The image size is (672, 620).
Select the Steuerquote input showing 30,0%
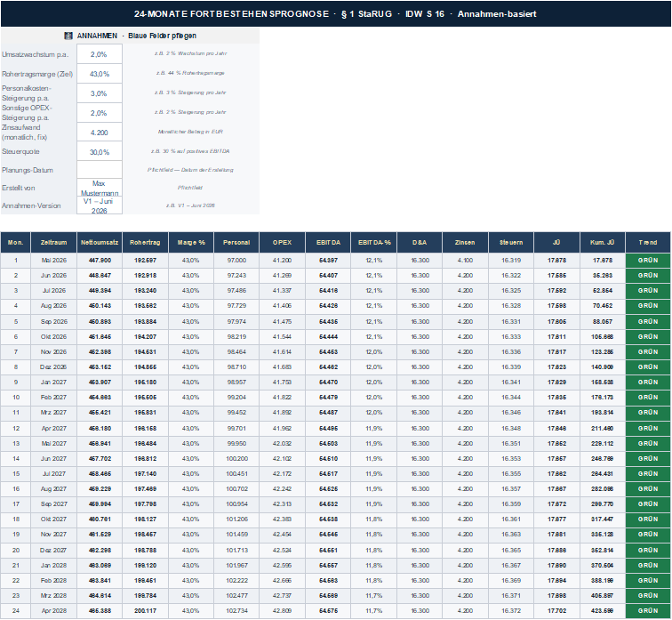coord(100,151)
